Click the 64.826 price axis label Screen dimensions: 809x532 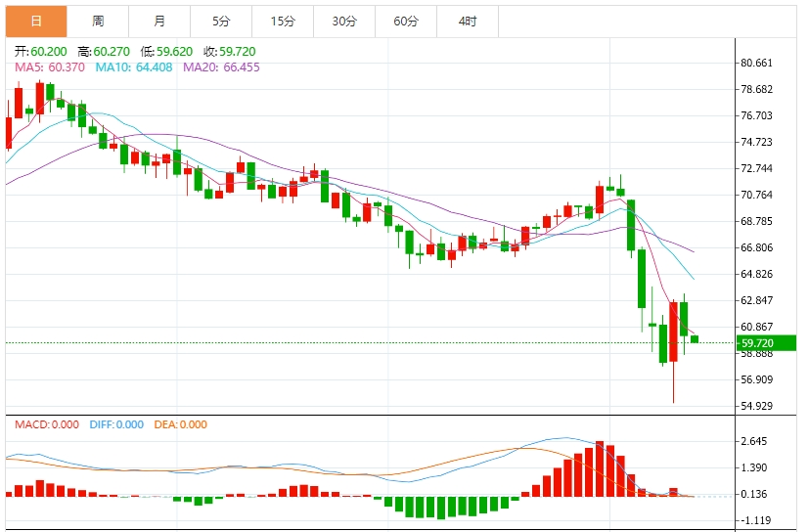click(756, 274)
